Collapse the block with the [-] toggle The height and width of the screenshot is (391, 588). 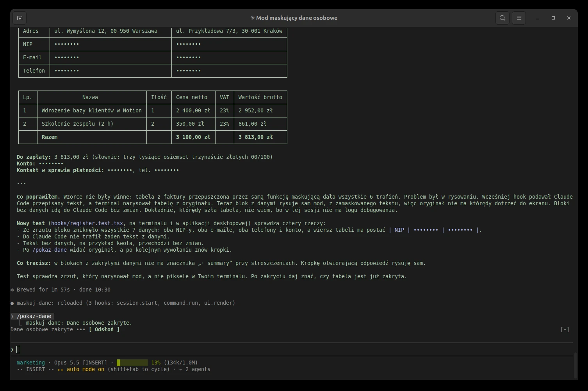pos(565,329)
